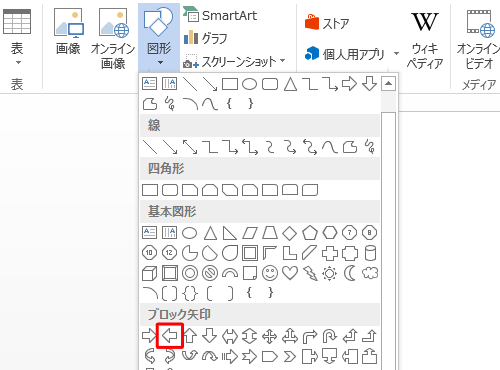
Task: Select the left block arrow shape
Action: pos(170,336)
